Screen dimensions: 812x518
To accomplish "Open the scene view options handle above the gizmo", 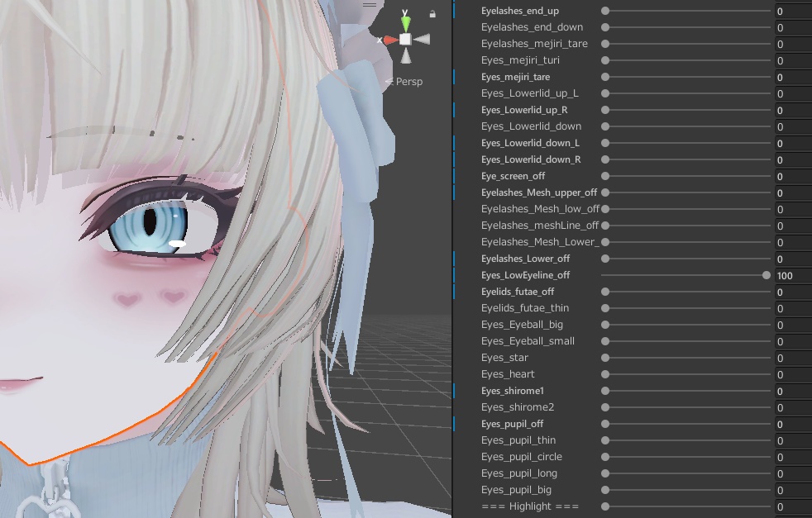I will (370, 5).
